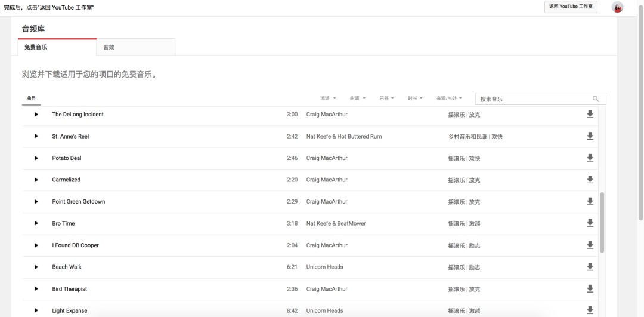Click the Bird Therapist title
The image size is (644, 317).
point(69,288)
